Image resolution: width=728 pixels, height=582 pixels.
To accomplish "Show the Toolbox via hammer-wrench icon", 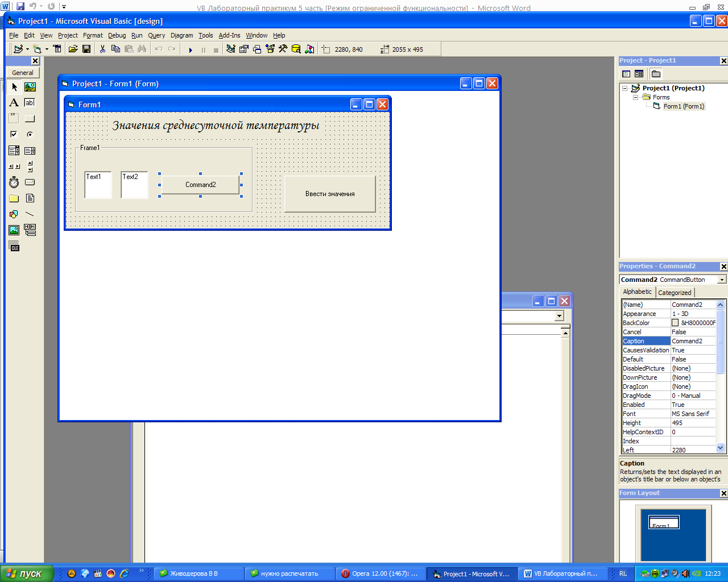I will tap(283, 49).
